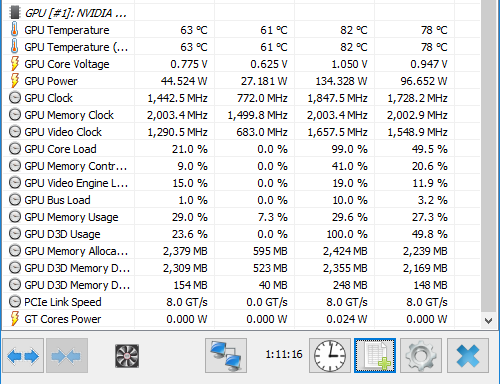
Task: Select the GPU Video Clock label
Action: click(x=63, y=132)
